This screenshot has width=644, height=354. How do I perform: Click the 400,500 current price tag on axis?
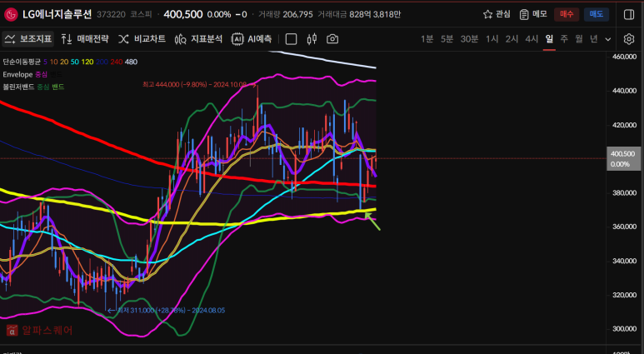(623, 158)
